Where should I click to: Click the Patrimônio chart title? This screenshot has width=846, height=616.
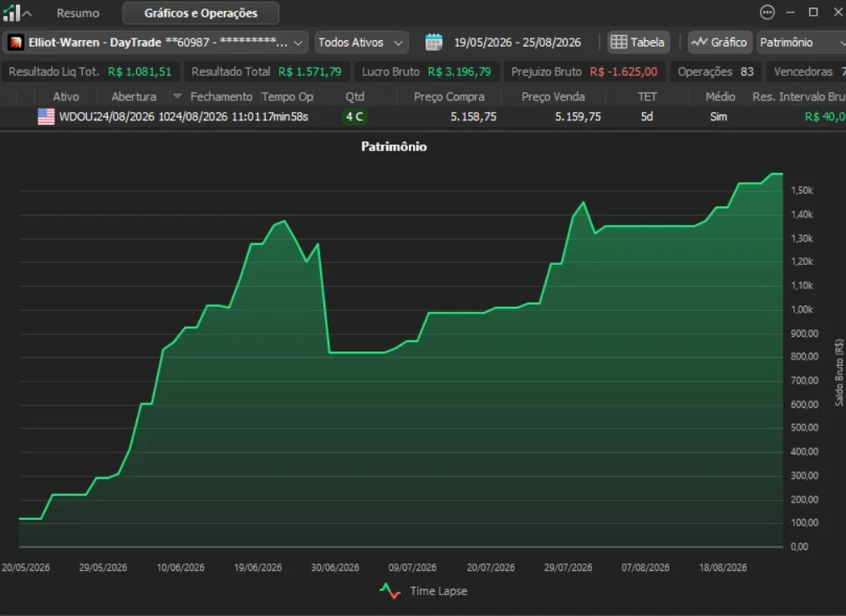coord(394,147)
